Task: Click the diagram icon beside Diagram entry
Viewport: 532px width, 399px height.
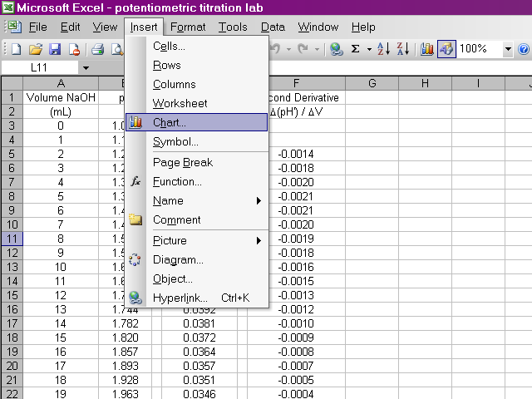Action: [x=135, y=259]
